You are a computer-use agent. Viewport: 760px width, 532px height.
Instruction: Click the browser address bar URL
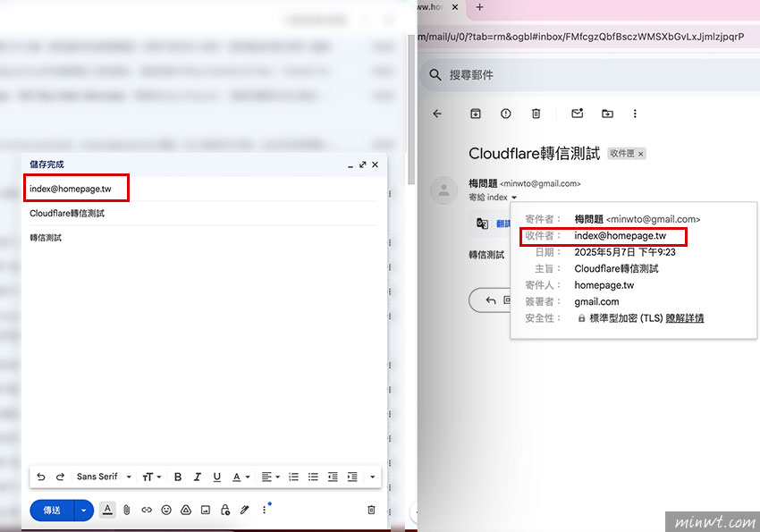[580, 37]
